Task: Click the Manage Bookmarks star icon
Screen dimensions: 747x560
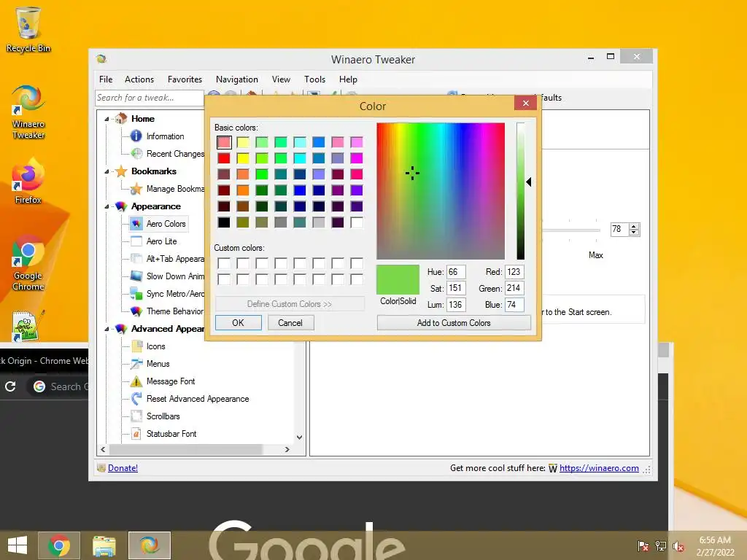Action: click(x=136, y=189)
